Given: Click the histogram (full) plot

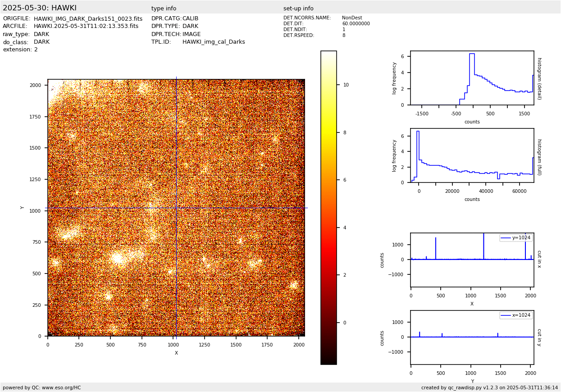Looking at the screenshot, I should [x=472, y=155].
